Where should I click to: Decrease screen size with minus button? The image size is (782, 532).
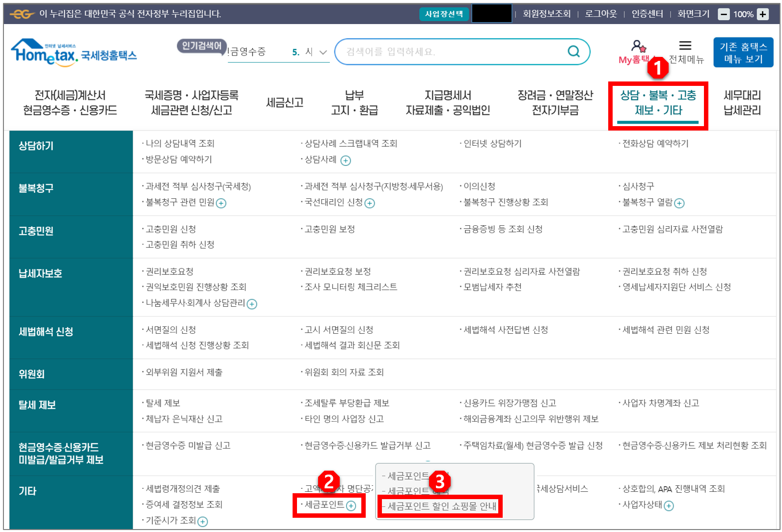724,14
